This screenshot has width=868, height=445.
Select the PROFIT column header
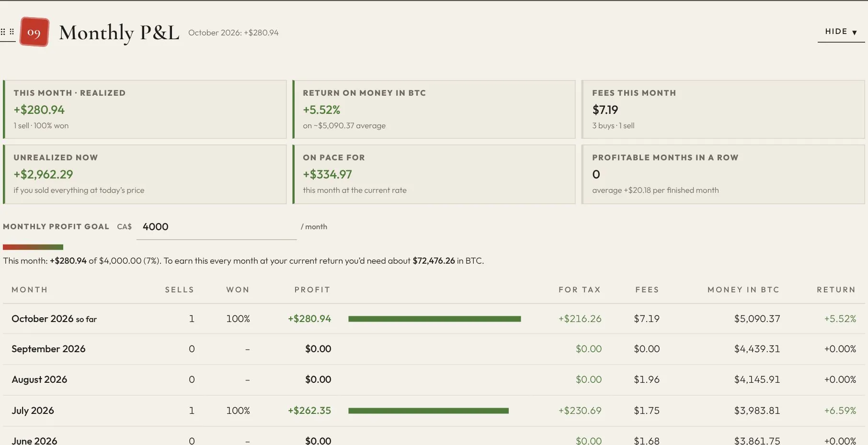coord(312,289)
